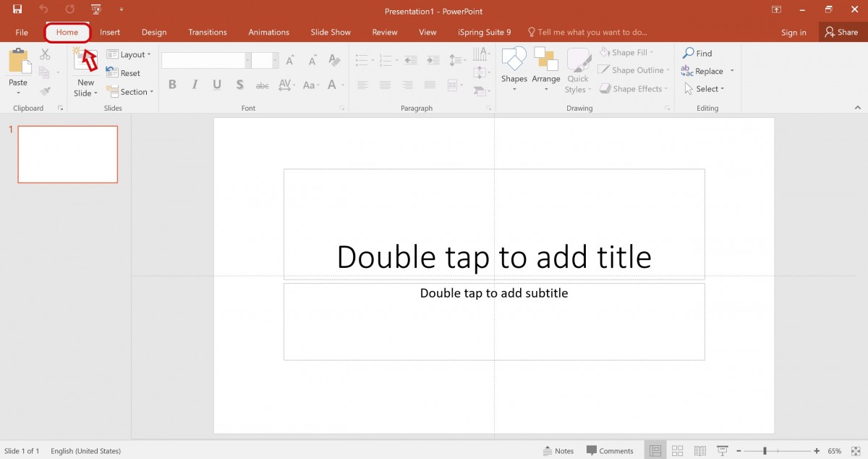Switch to the Design tab

coord(154,33)
